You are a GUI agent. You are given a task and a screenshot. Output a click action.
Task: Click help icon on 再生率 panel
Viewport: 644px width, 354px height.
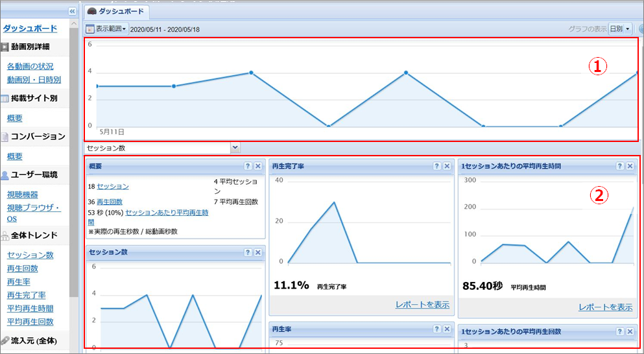pyautogui.click(x=437, y=329)
